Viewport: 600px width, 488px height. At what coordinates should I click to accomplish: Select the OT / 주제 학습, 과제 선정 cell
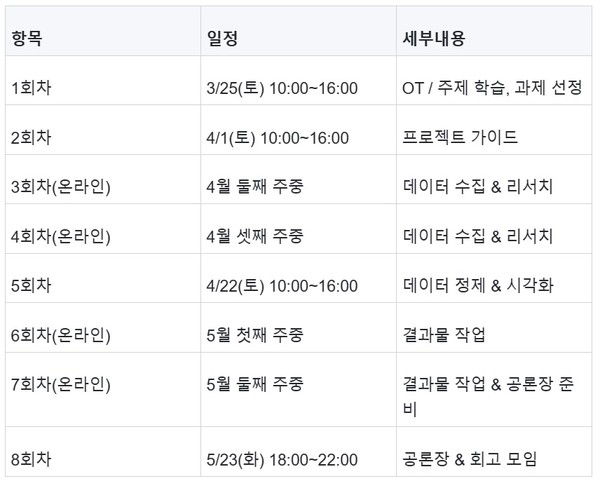492,88
